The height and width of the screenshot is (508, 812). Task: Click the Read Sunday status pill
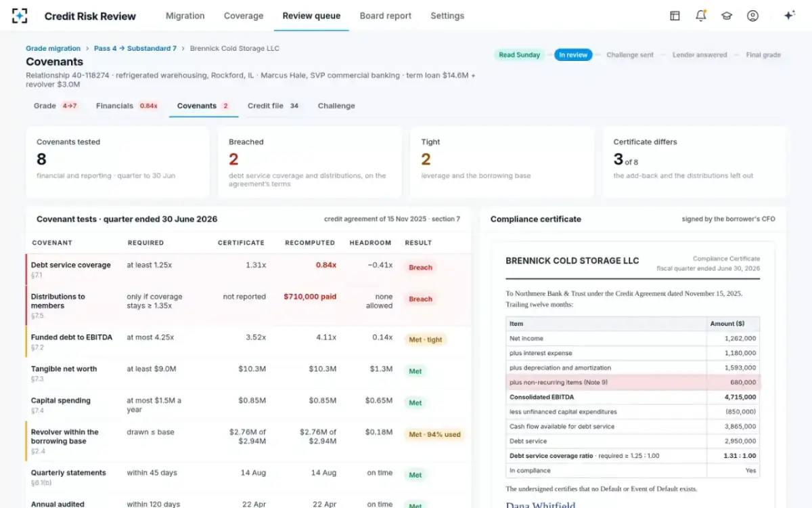519,55
